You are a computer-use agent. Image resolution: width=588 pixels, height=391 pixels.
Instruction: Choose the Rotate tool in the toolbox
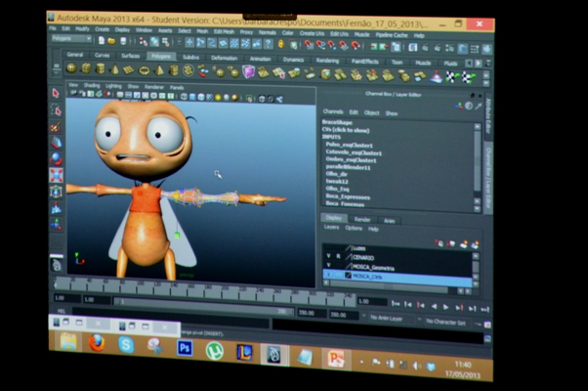[56, 158]
